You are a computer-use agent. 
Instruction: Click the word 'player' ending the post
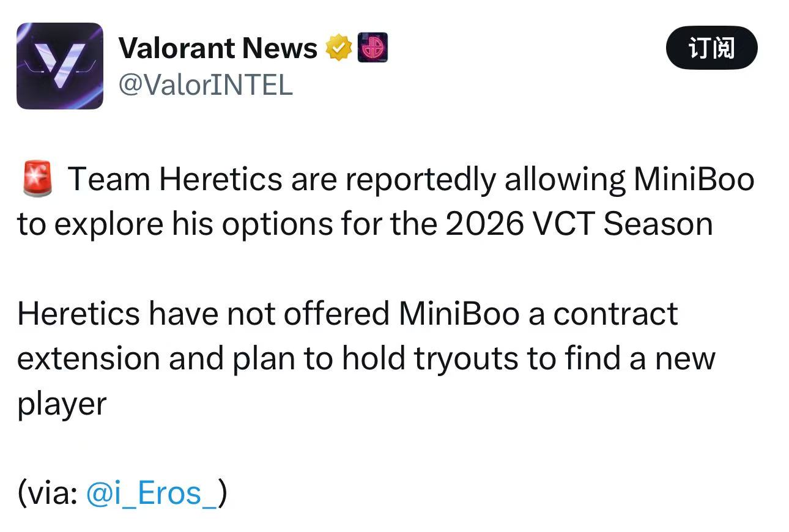point(62,405)
